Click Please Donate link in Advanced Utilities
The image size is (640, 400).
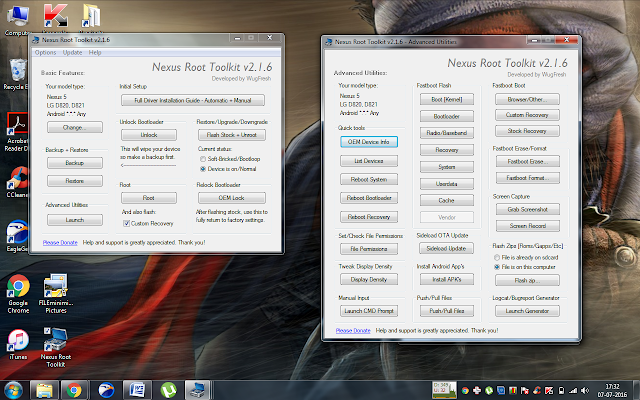coord(353,331)
